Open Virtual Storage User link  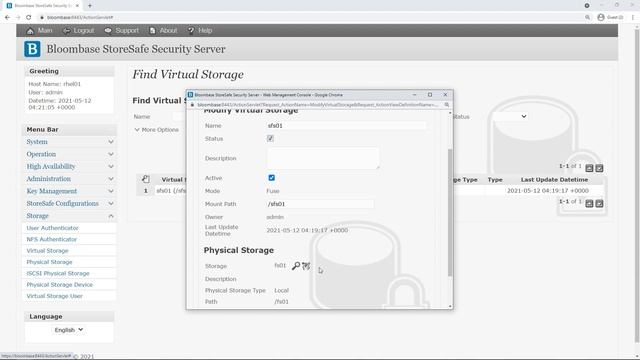[x=55, y=296]
